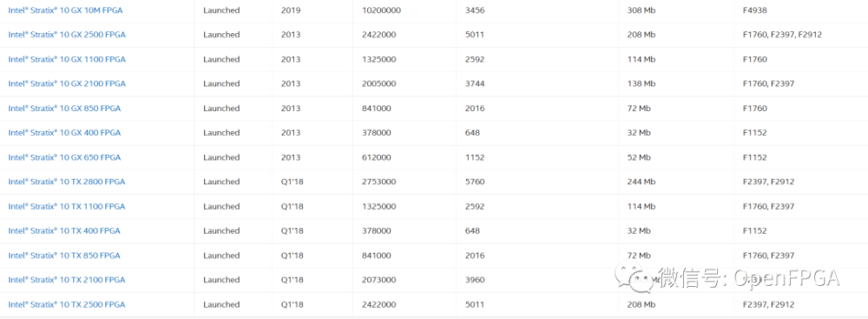Open Intel Stratix 10 GX 2100 FPGA page
This screenshot has width=868, height=319.
coord(67,83)
